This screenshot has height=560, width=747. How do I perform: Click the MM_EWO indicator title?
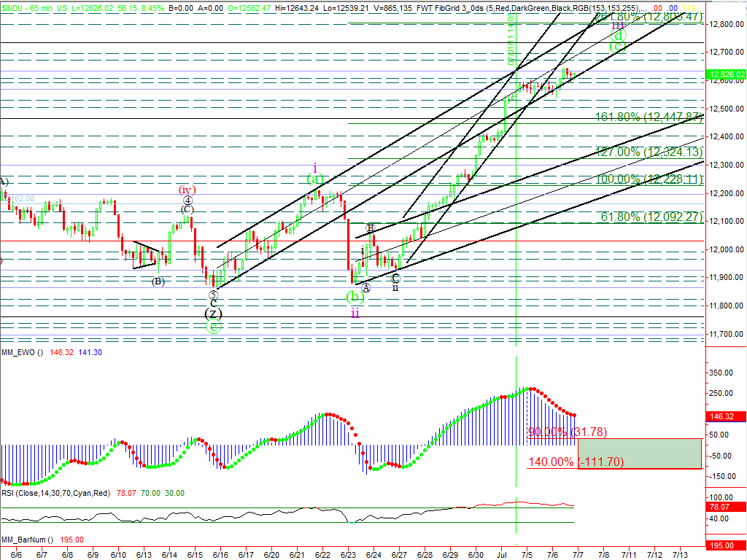coord(23,352)
